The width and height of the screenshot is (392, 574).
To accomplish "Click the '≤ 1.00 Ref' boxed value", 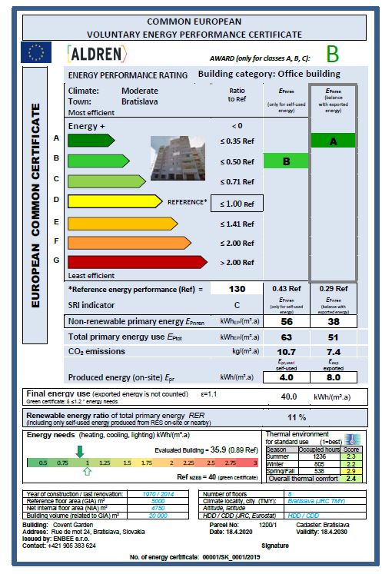I will point(237,204).
